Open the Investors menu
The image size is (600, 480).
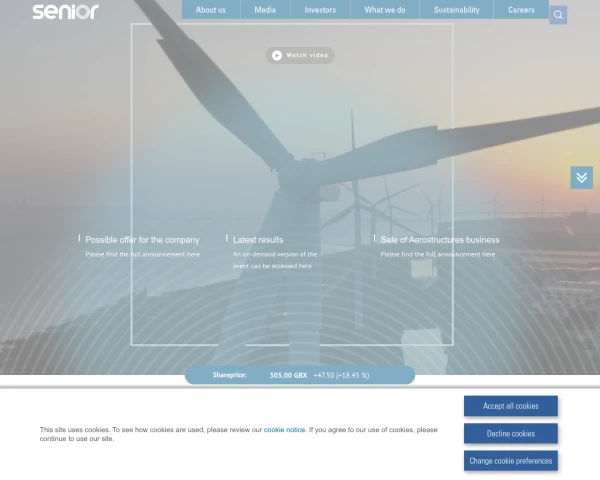(x=320, y=10)
